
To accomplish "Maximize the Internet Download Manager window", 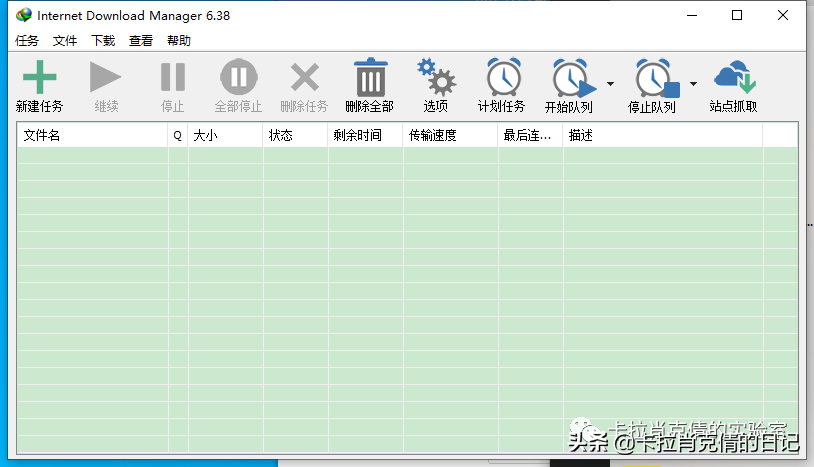I will tap(737, 16).
